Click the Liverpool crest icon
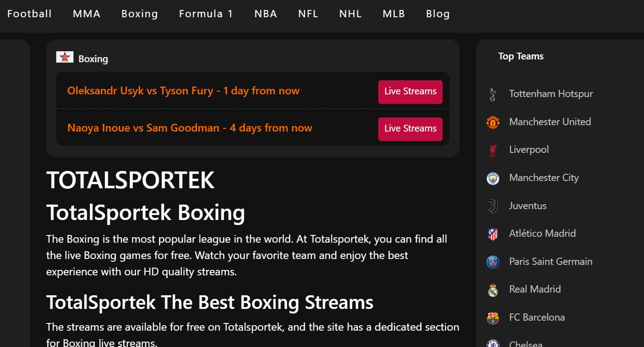 pos(493,150)
